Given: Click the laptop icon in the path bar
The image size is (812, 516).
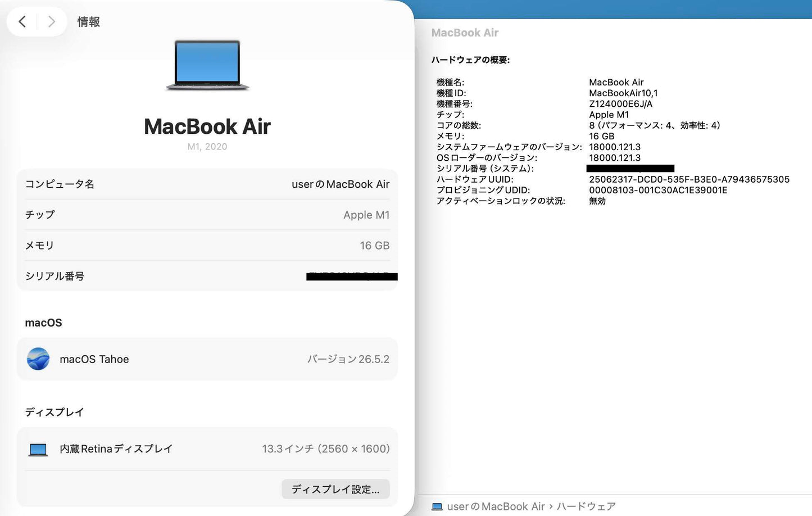Looking at the screenshot, I should 437,506.
